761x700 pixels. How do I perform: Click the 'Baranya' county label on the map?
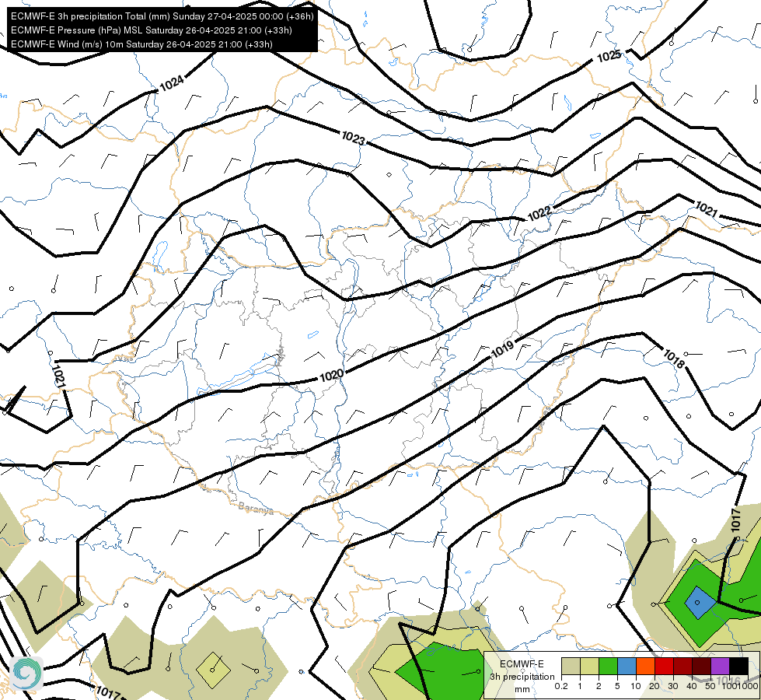click(256, 509)
